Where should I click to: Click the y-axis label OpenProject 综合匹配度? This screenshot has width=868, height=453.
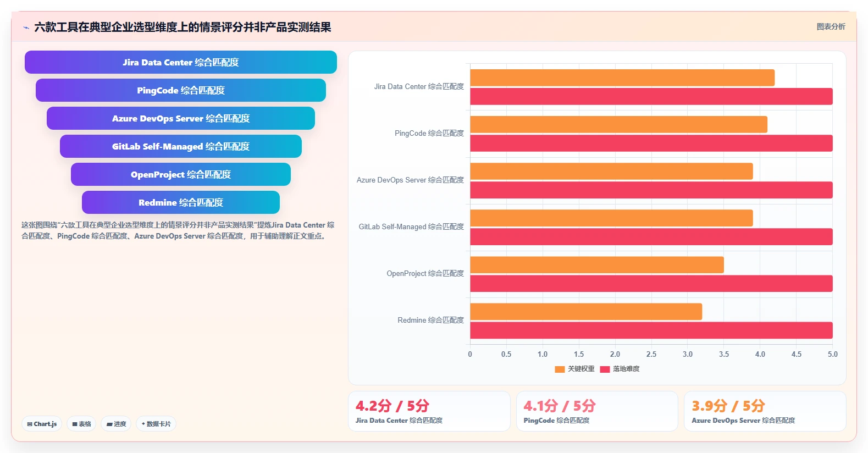[425, 273]
